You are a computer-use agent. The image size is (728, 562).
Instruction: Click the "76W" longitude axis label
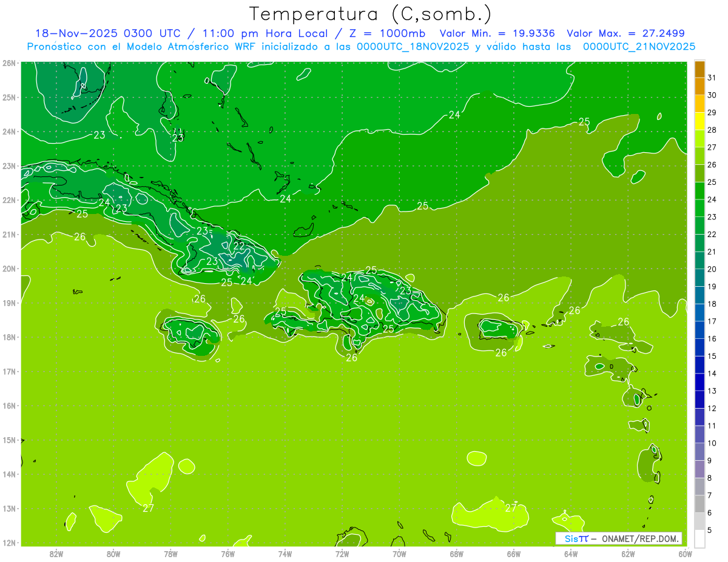tap(228, 553)
